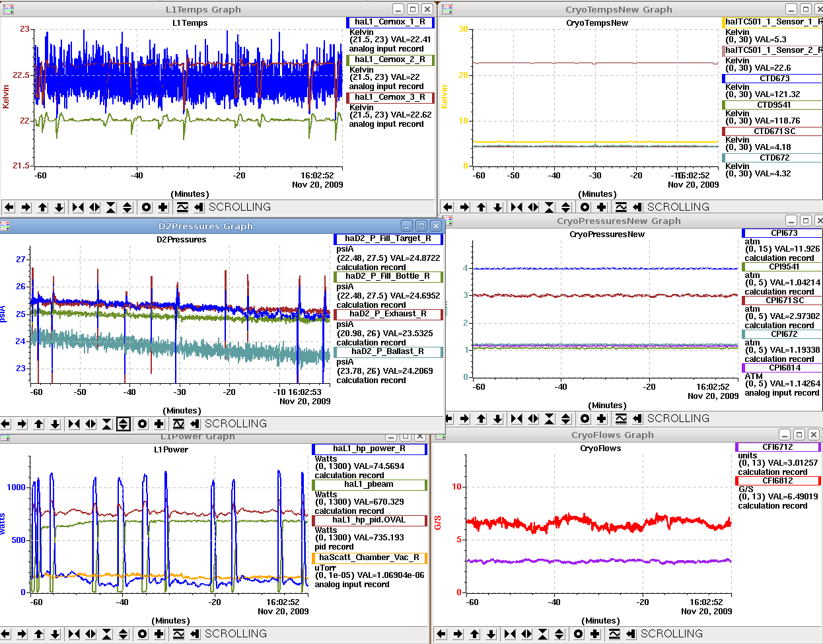Click the SCROLLING status text in CryoFlows
The height and width of the screenshot is (644, 823).
click(x=672, y=634)
